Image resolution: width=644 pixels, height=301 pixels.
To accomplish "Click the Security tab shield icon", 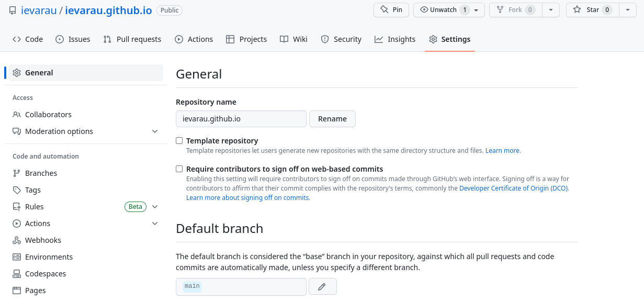I will point(325,39).
